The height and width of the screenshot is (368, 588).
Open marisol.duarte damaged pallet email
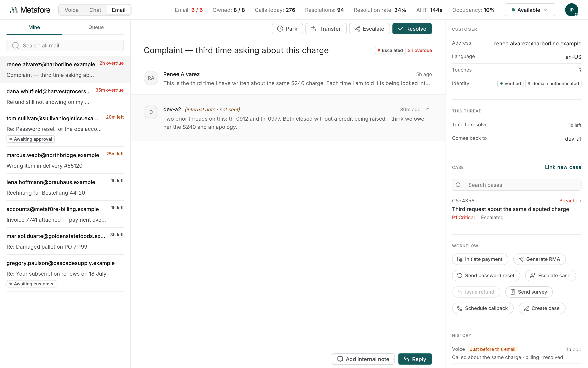click(65, 241)
